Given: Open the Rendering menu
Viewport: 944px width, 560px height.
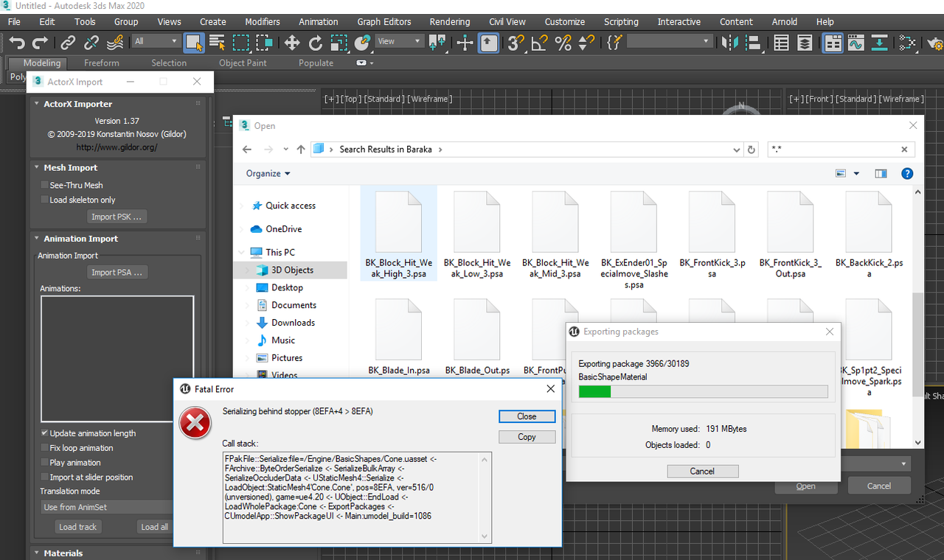Looking at the screenshot, I should coord(449,21).
